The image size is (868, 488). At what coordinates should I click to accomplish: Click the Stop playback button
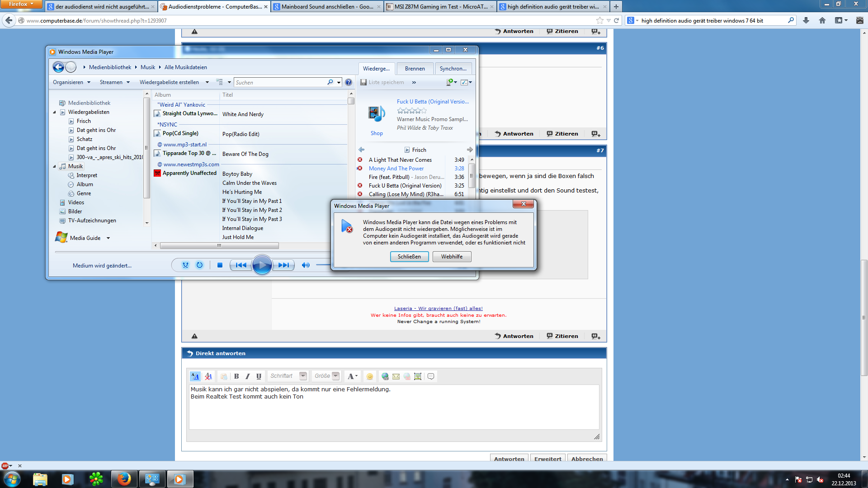220,265
